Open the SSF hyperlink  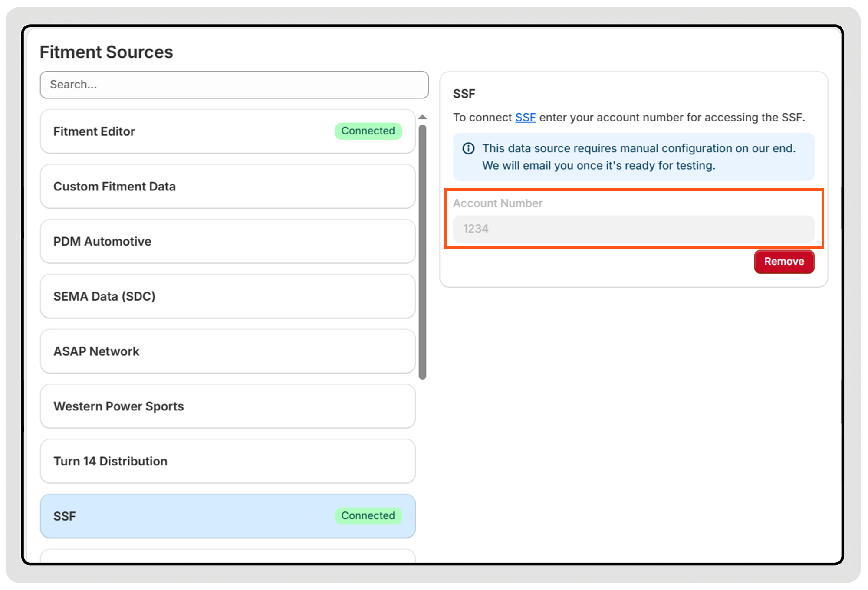(x=525, y=118)
